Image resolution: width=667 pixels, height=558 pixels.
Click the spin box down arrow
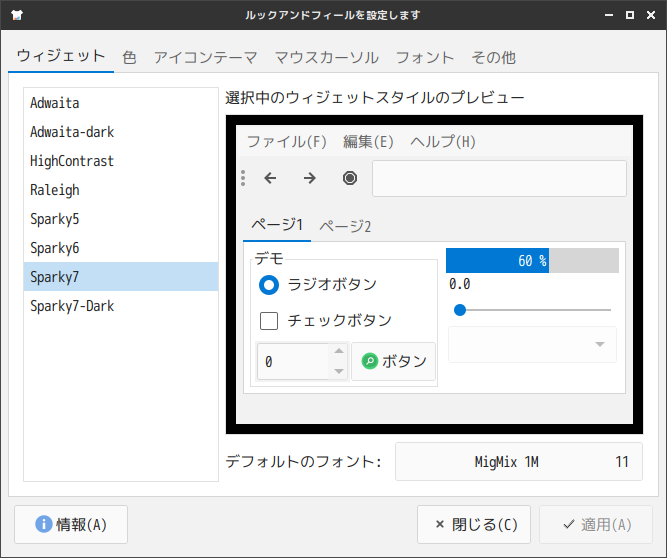coord(339,371)
